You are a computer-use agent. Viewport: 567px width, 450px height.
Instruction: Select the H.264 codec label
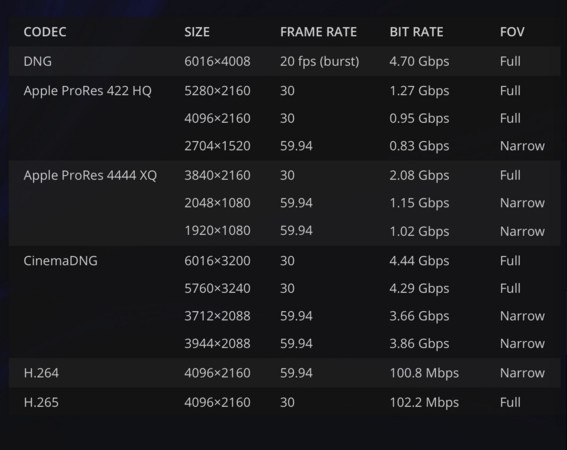41,373
